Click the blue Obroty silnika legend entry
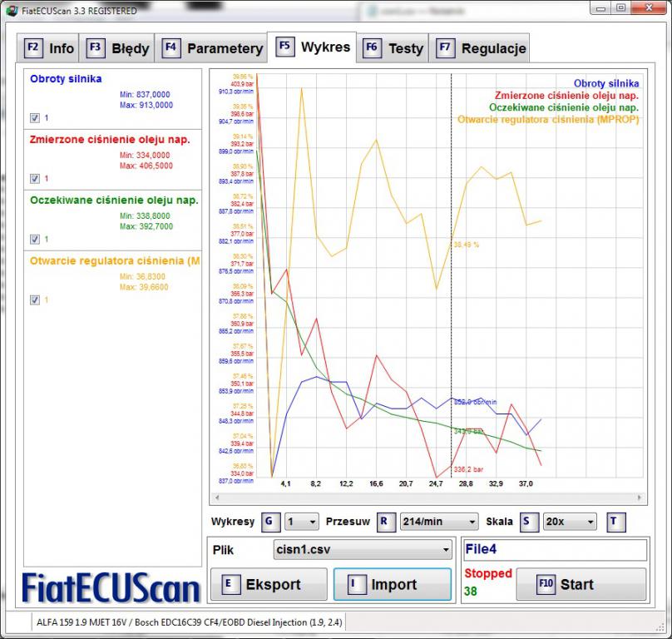The image size is (672, 639). point(606,84)
